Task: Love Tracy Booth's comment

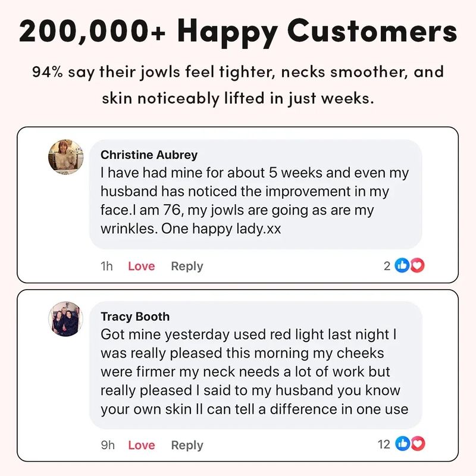Action: pos(142,445)
